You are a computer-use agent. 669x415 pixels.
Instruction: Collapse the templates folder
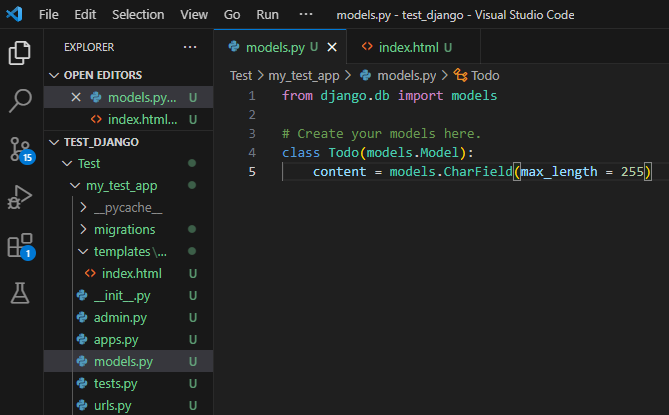pos(128,252)
